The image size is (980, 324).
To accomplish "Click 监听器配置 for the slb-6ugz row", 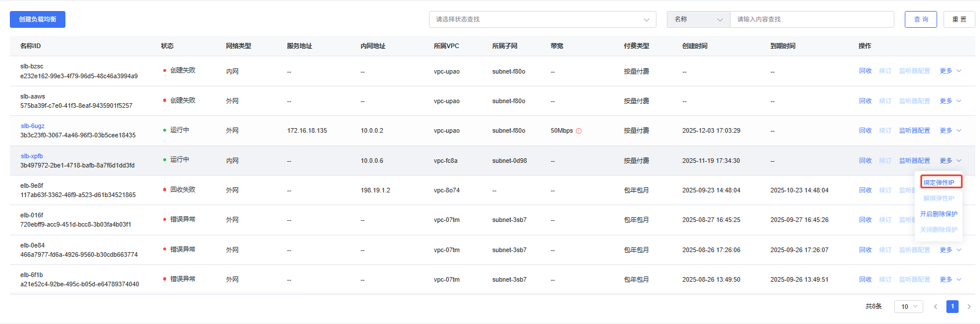I will 914,130.
